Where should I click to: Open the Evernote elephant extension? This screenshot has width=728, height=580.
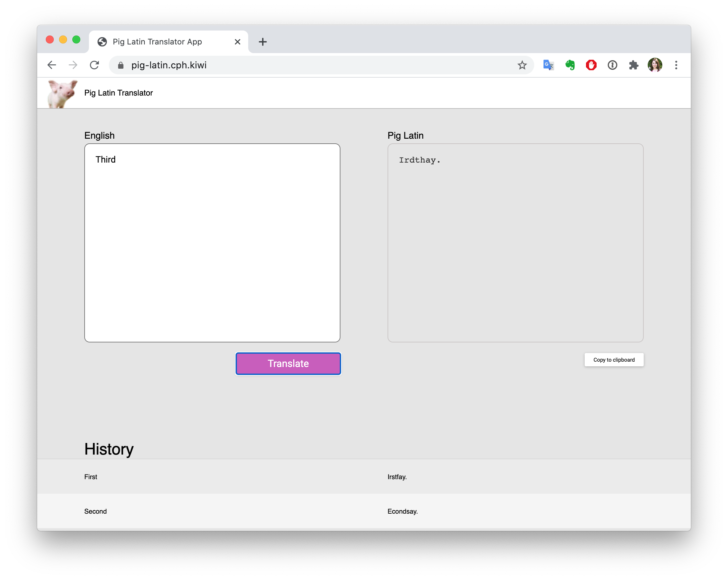pyautogui.click(x=570, y=65)
